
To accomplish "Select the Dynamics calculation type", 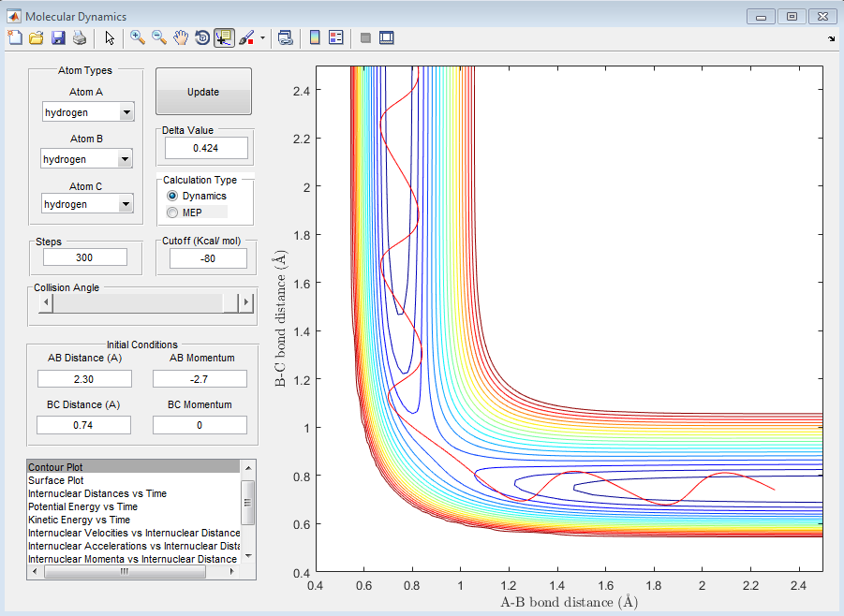I will [172, 196].
